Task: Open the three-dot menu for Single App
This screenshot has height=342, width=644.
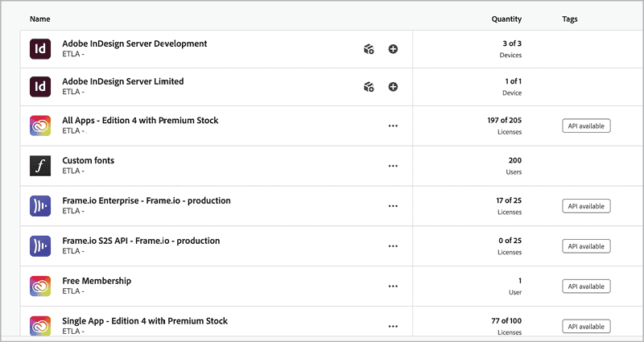Action: click(393, 327)
